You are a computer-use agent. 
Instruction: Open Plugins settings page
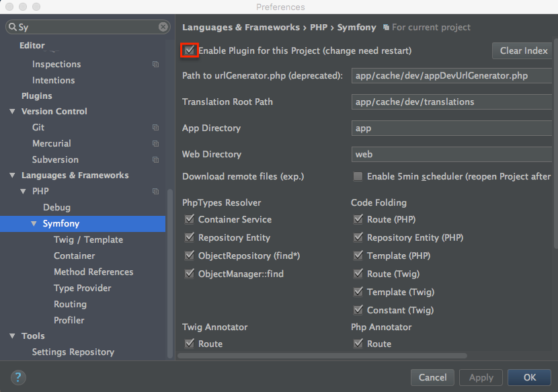[x=37, y=96]
